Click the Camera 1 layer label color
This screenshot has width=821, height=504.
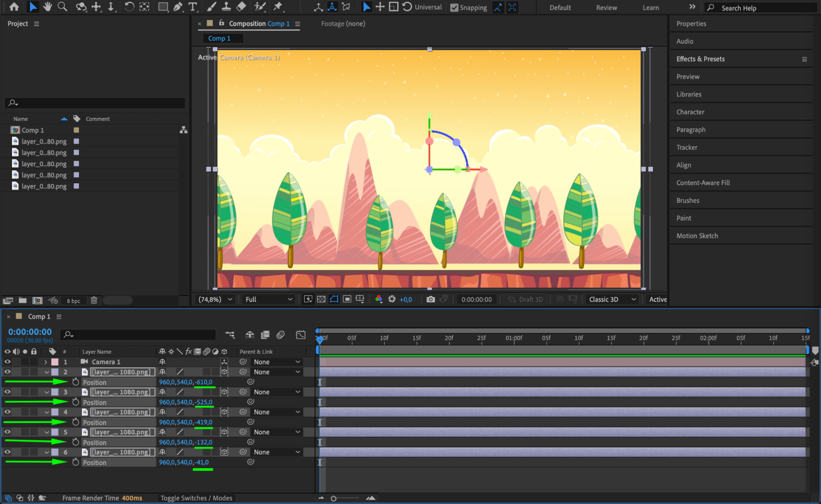(55, 362)
